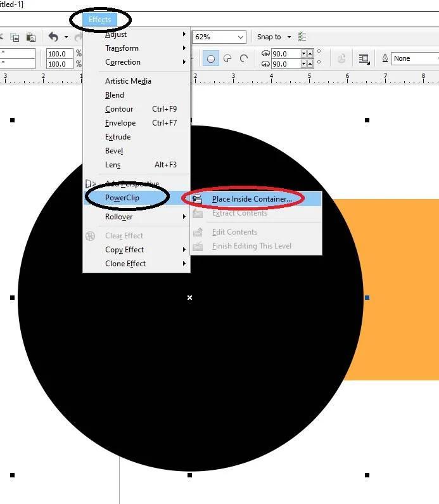
Task: Open the Transform submenu
Action: point(137,48)
